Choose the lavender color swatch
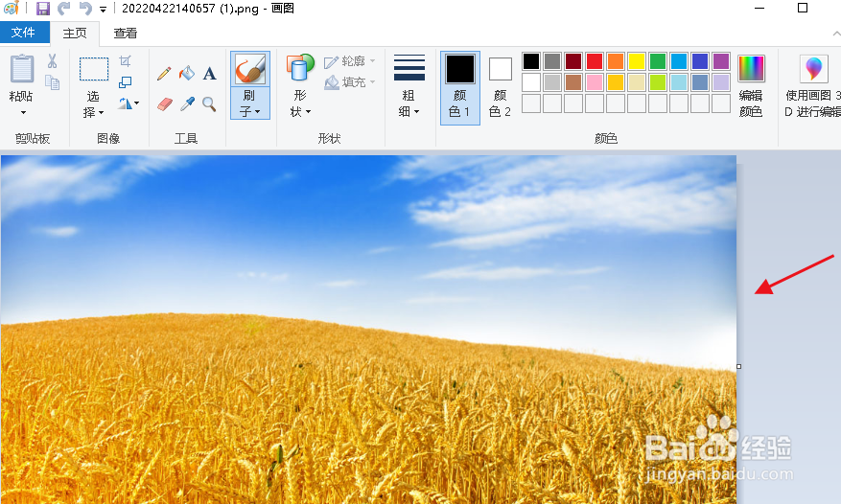 coord(721,82)
